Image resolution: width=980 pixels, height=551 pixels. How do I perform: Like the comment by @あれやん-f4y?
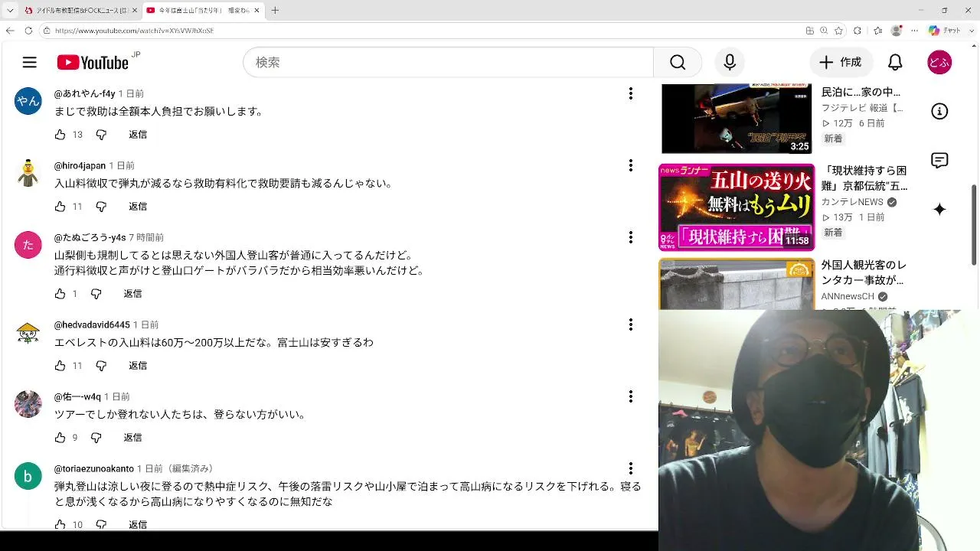pyautogui.click(x=60, y=135)
